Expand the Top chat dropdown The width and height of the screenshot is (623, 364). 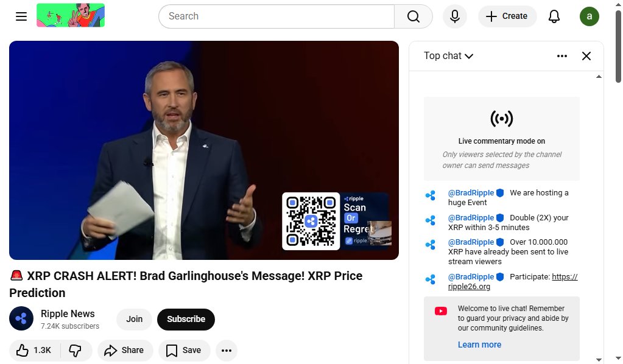448,55
